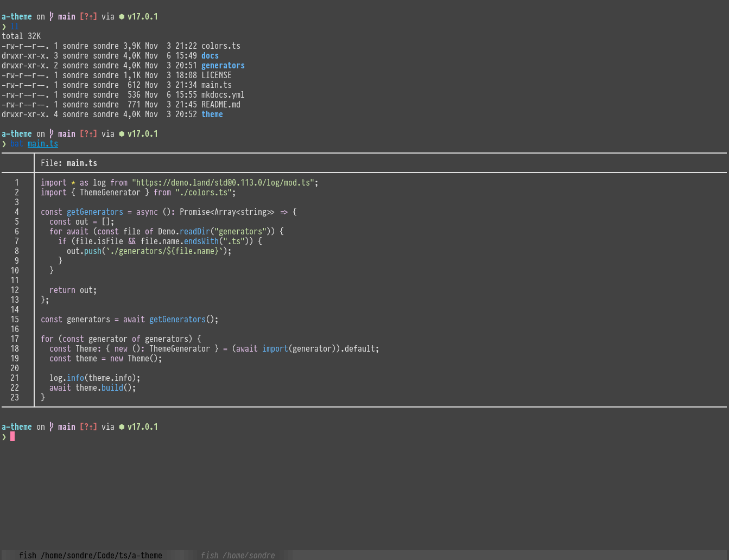Click the "File: main.ts" header in bat output

click(x=69, y=163)
